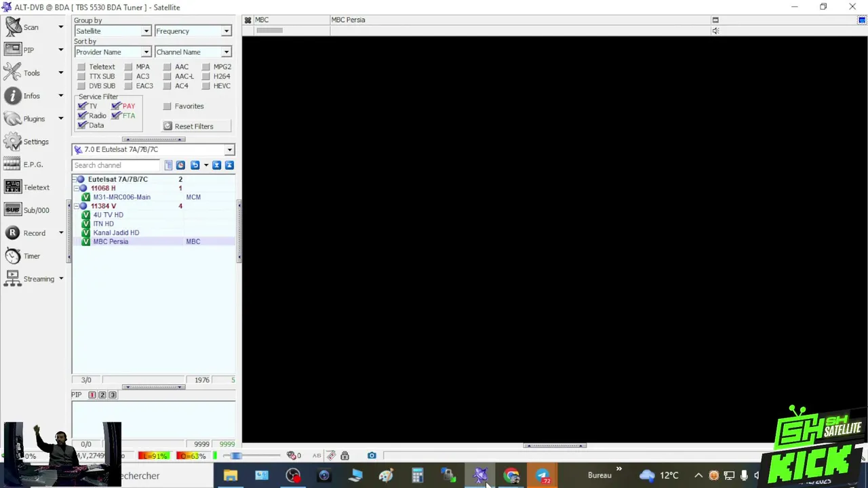This screenshot has width=868, height=488.
Task: Click the list view icon beside search
Action: pos(168,165)
